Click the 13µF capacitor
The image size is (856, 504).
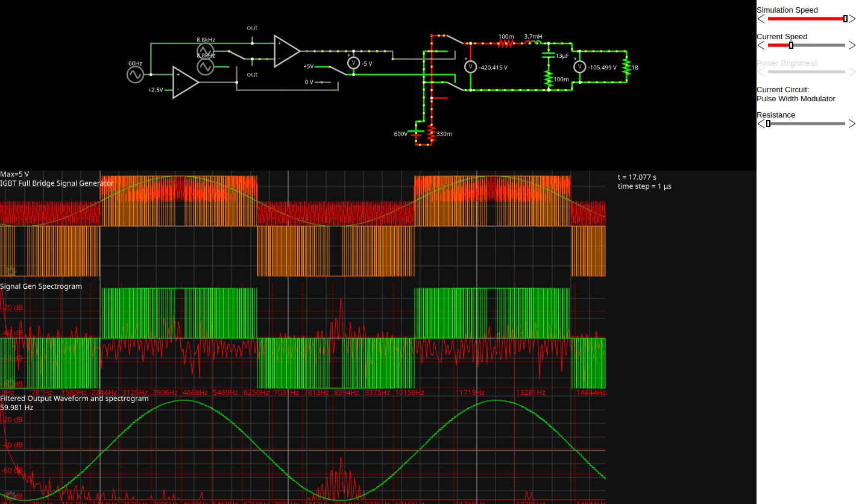548,55
